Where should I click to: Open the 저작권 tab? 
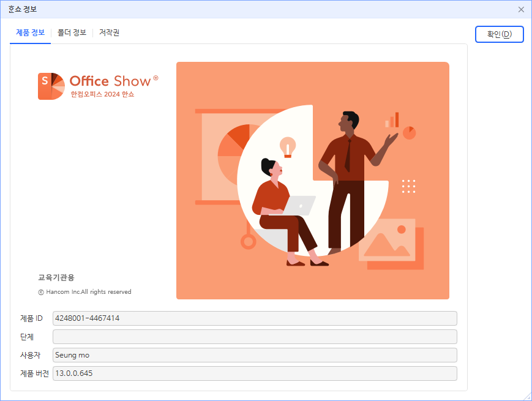[109, 32]
